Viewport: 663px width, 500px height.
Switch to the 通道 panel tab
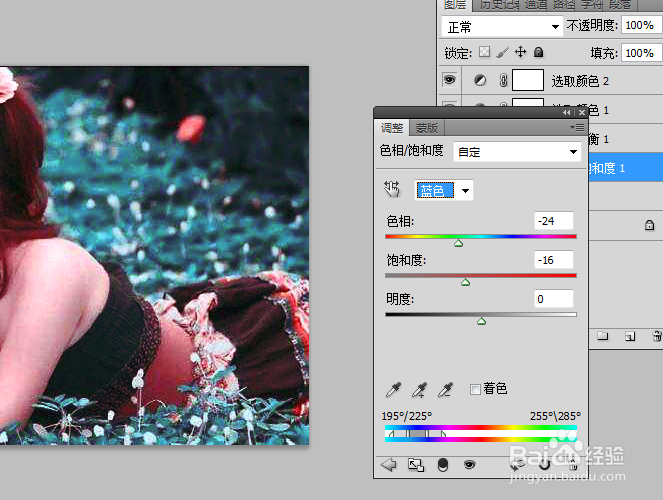(536, 5)
